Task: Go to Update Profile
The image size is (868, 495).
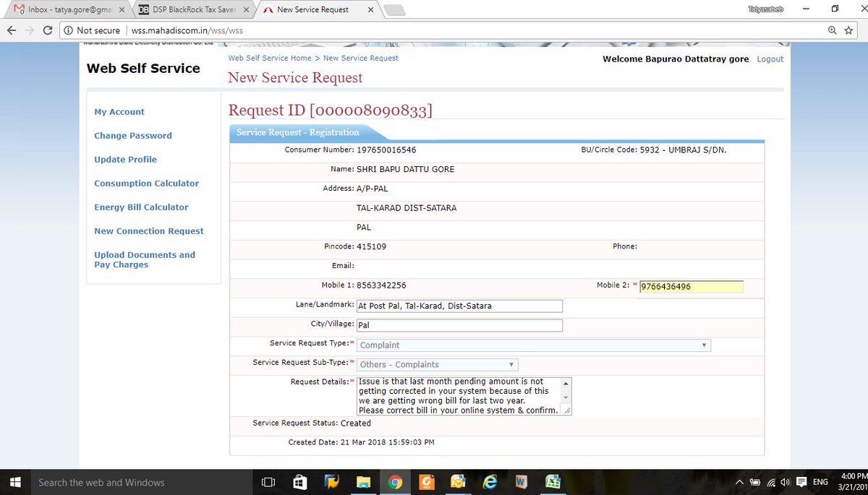Action: point(125,160)
